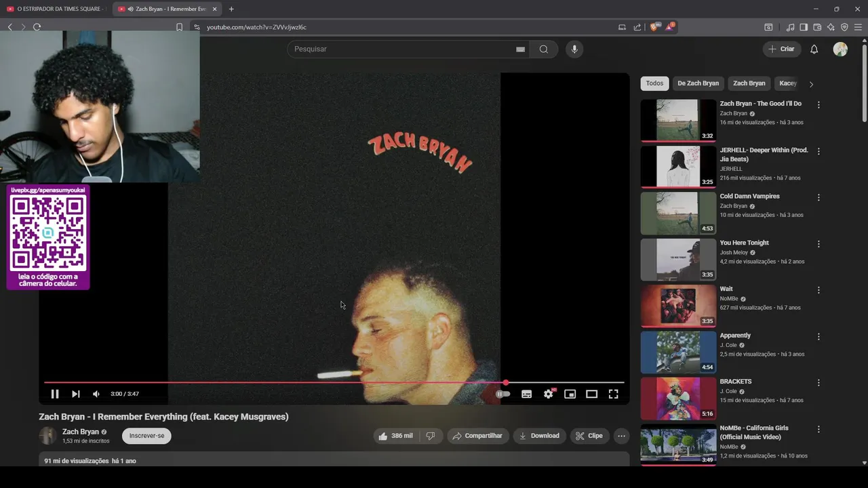Switch to O ESTRIPADOR DA TIMES SQUARE tab
The height and width of the screenshot is (488, 868).
point(56,9)
